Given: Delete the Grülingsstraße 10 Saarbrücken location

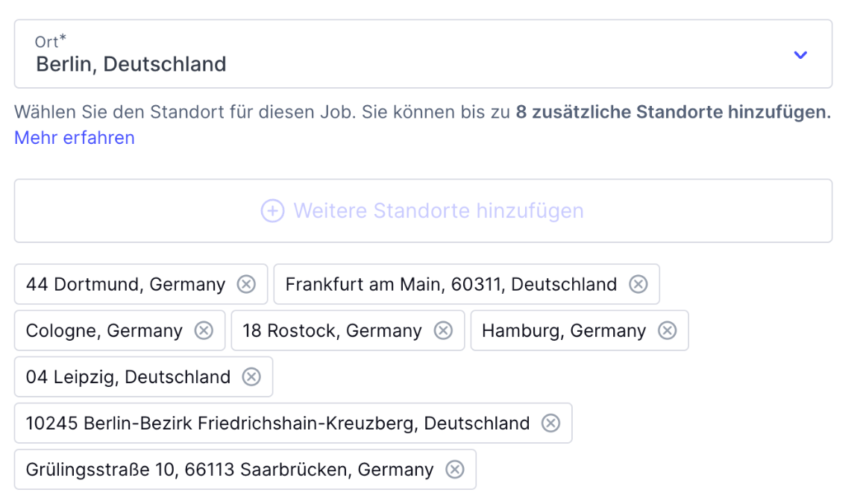Looking at the screenshot, I should tap(454, 469).
